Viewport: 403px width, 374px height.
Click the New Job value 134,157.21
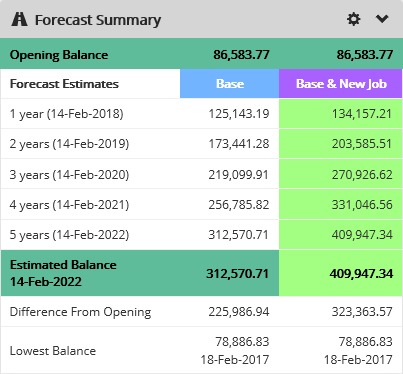click(362, 114)
